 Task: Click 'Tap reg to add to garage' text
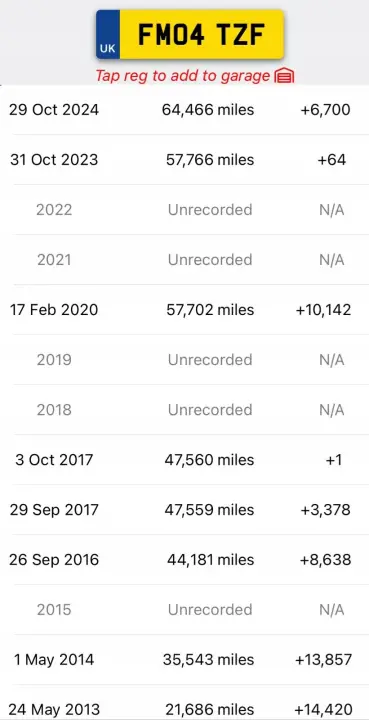point(183,76)
